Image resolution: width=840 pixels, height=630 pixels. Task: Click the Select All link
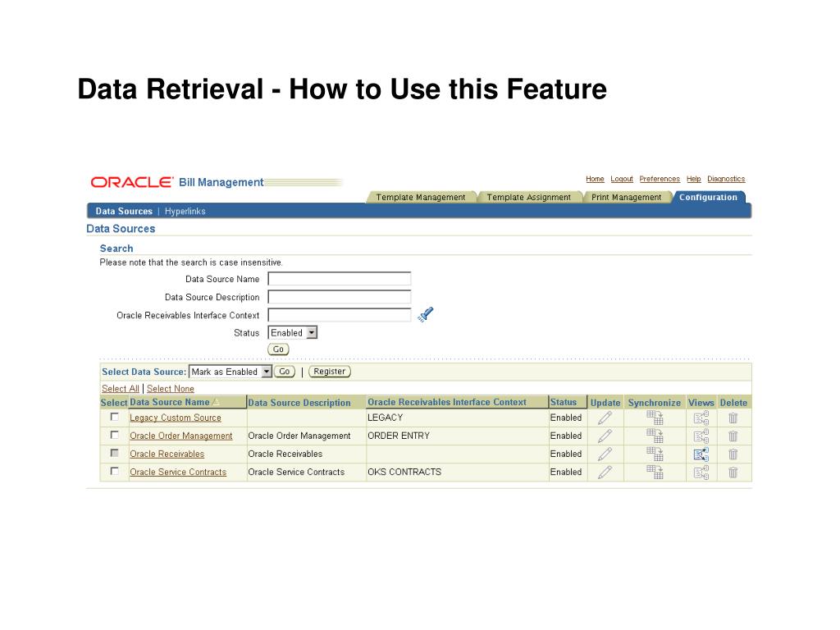tap(120, 389)
